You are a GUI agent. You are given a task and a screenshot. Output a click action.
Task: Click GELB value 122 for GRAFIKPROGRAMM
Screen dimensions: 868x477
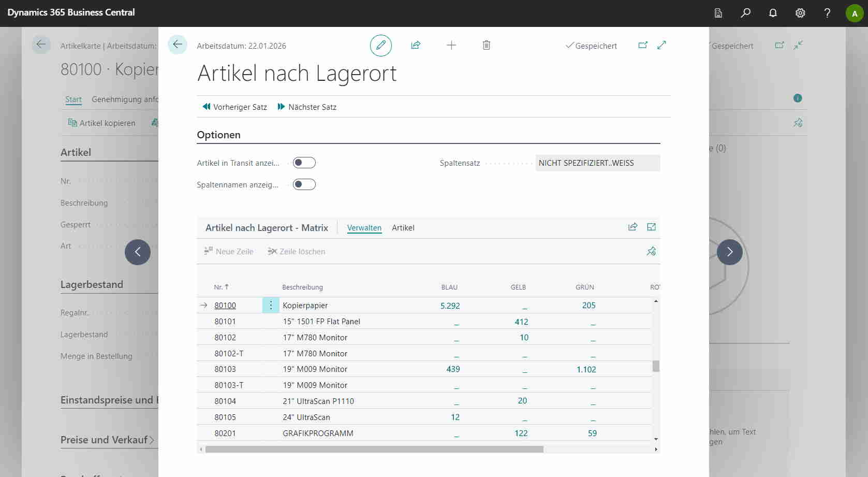click(521, 433)
